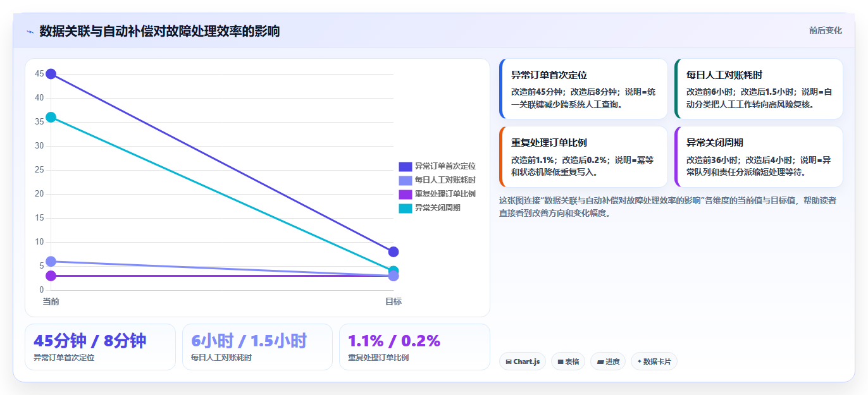Click the lightning icon beside the title
868x395 pixels.
(x=30, y=32)
